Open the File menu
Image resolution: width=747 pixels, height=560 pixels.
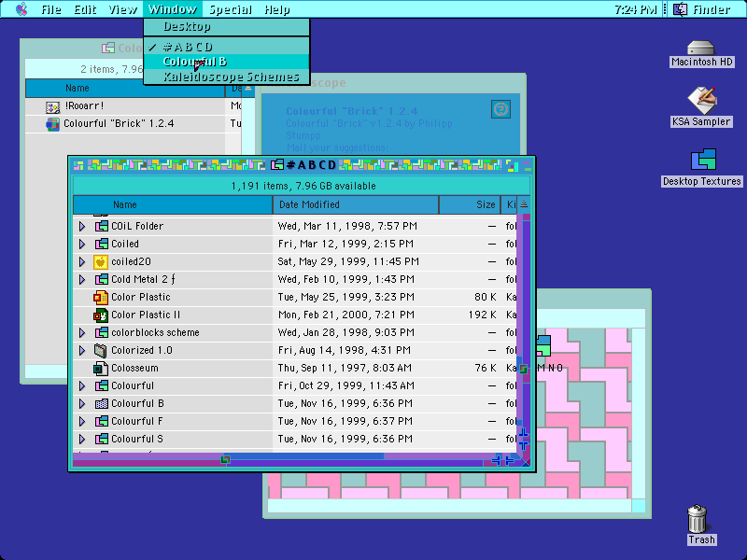click(x=51, y=9)
